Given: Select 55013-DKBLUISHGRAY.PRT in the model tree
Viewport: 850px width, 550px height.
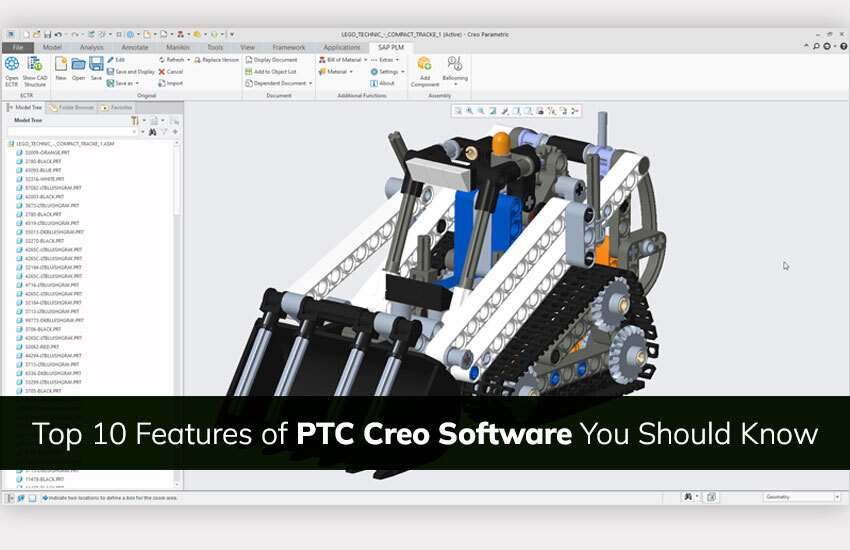Looking at the screenshot, I should (x=50, y=232).
